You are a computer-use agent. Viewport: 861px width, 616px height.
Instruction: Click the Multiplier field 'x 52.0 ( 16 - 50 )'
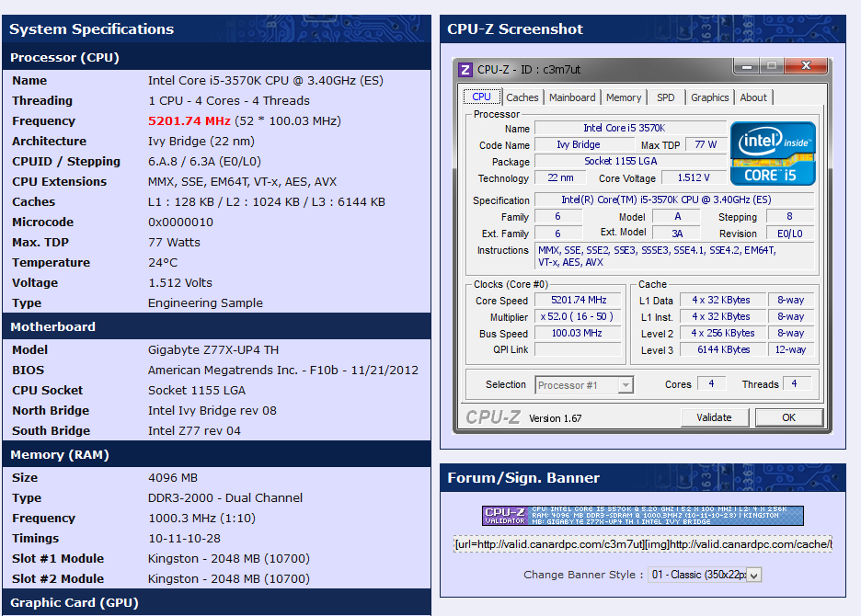click(577, 316)
